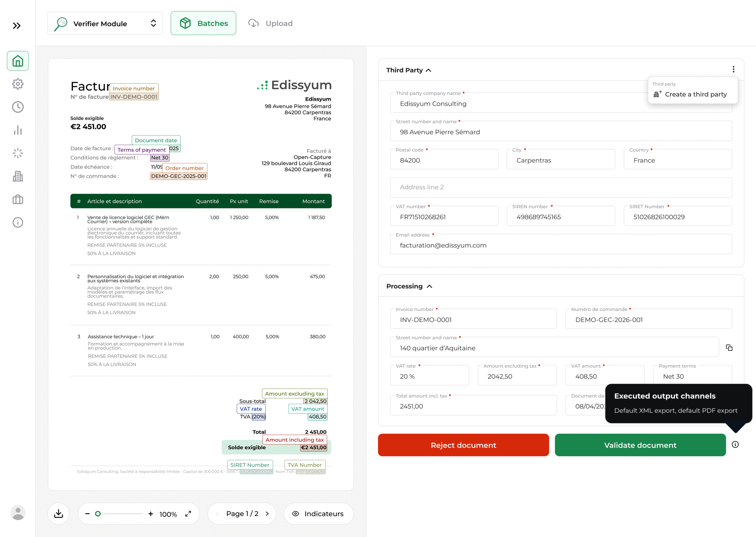756x537 pixels.
Task: Open the home dashboard icon
Action: coord(17,60)
